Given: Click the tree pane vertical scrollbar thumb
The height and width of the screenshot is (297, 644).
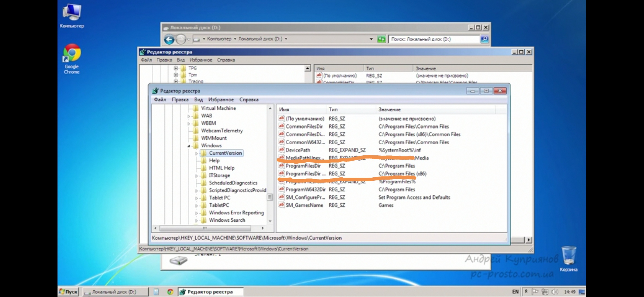Looking at the screenshot, I should [x=270, y=197].
